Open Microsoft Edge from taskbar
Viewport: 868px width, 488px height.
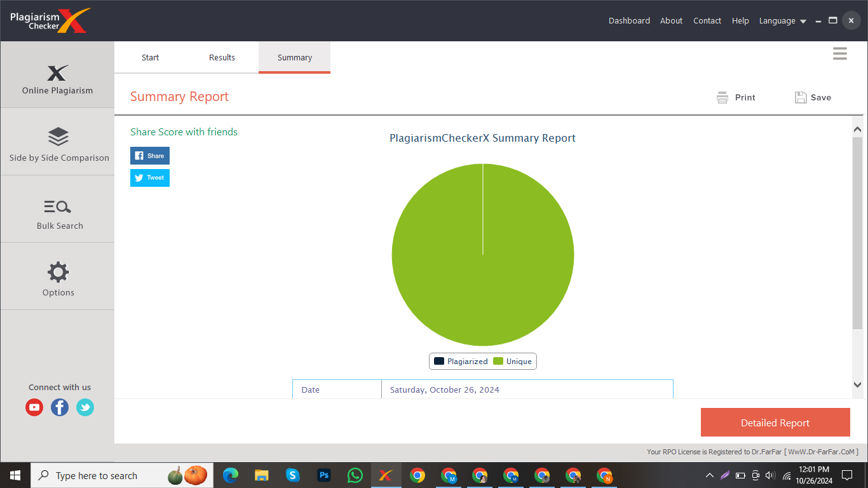(x=231, y=475)
